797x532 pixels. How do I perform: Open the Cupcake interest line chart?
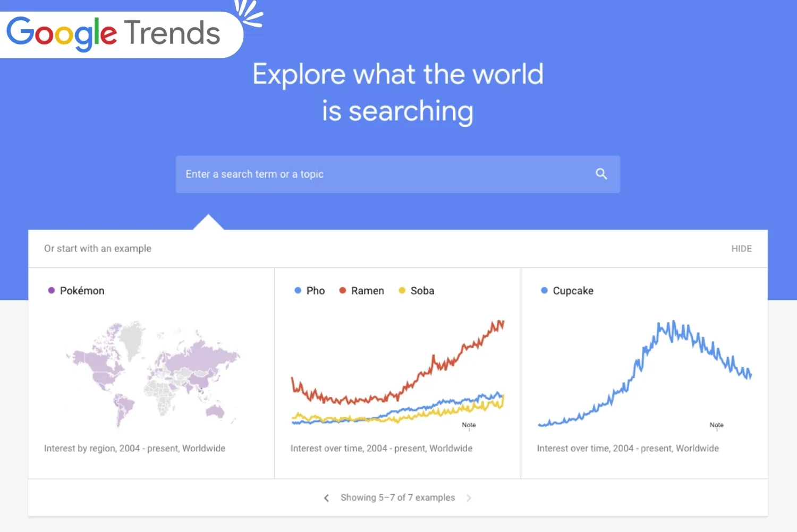click(x=644, y=372)
